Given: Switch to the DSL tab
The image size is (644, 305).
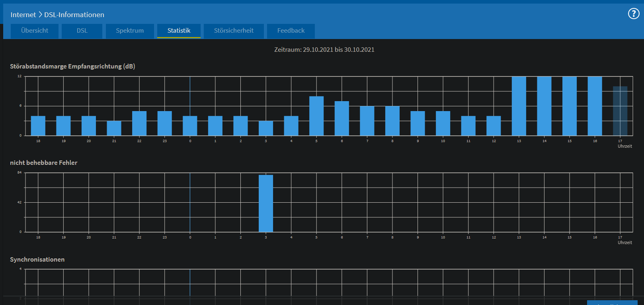Looking at the screenshot, I should (82, 31).
